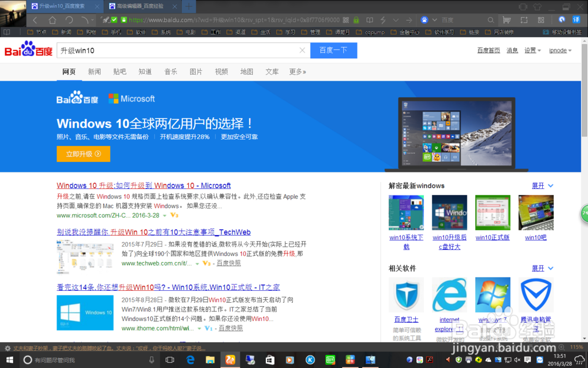The width and height of the screenshot is (588, 368).
Task: Click the Baidu logo
Action: (28, 49)
